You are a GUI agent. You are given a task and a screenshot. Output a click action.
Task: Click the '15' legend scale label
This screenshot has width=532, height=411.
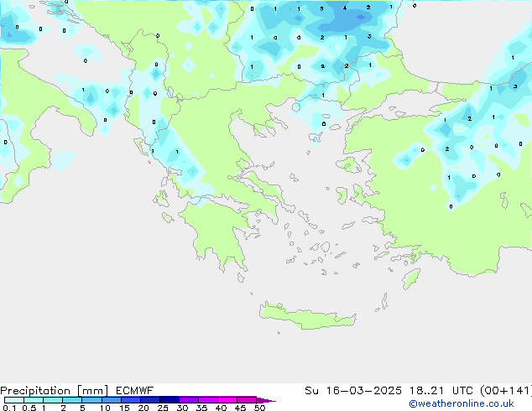[x=124, y=408]
